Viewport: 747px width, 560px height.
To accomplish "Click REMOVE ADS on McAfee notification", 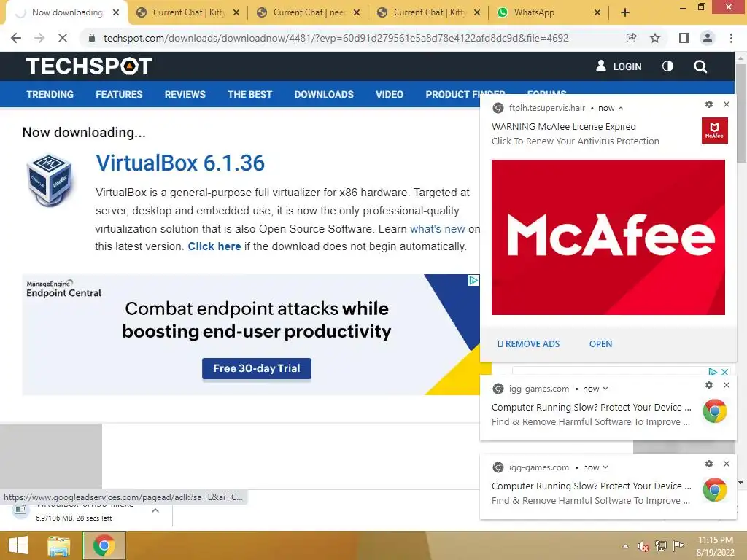I will tap(529, 344).
